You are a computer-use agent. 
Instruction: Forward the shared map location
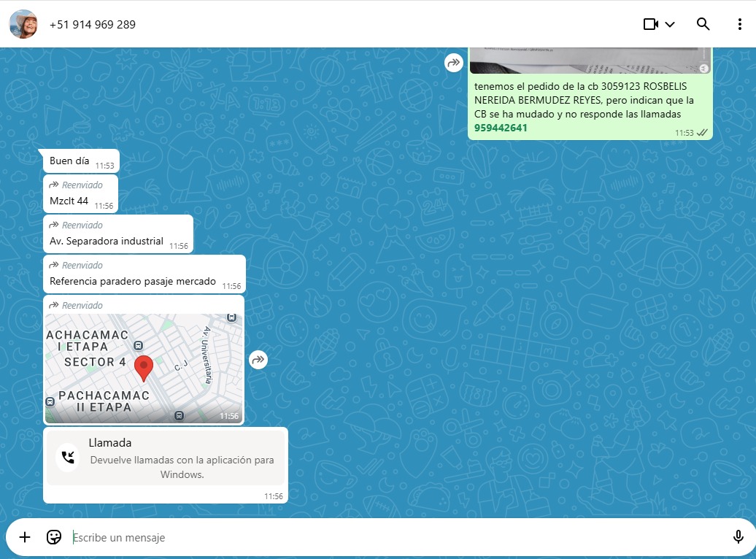point(258,359)
